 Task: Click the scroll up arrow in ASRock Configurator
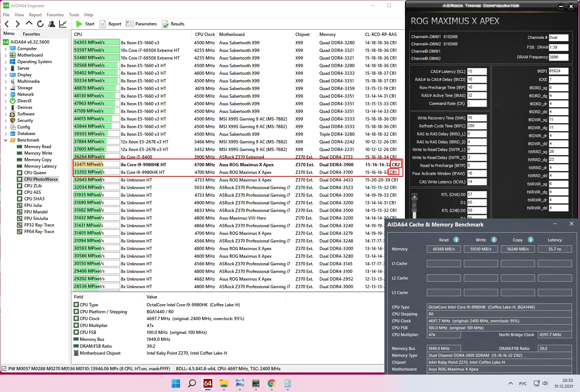(414, 196)
